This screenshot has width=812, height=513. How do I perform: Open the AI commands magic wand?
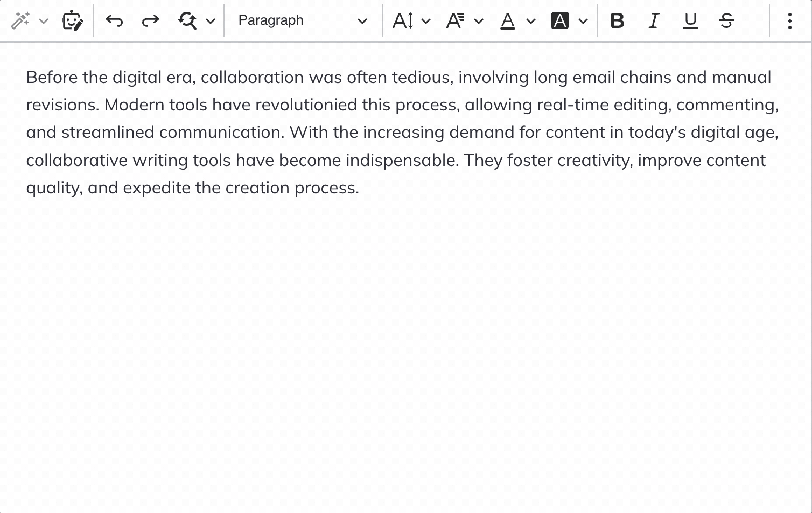20,20
